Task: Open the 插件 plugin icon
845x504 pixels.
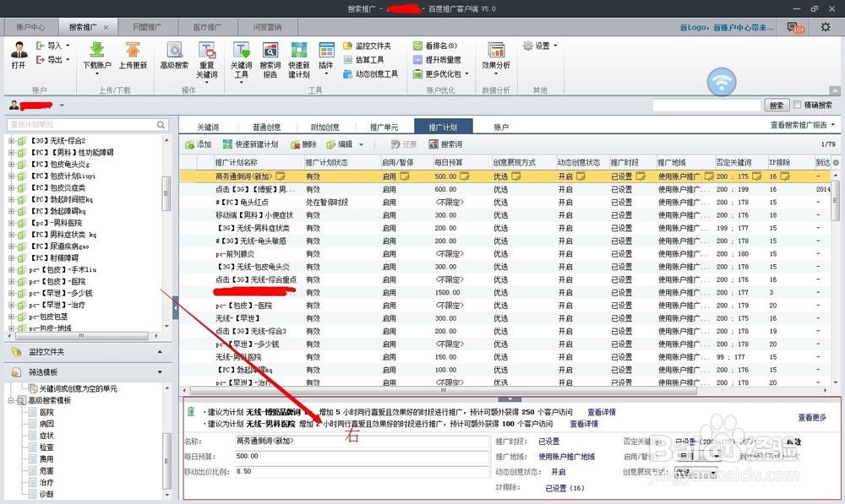Action: (326, 50)
